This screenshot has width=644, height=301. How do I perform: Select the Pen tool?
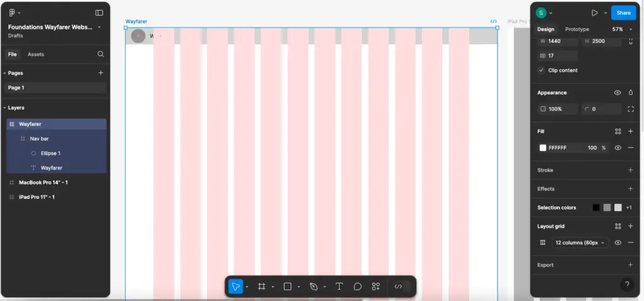pyautogui.click(x=314, y=287)
